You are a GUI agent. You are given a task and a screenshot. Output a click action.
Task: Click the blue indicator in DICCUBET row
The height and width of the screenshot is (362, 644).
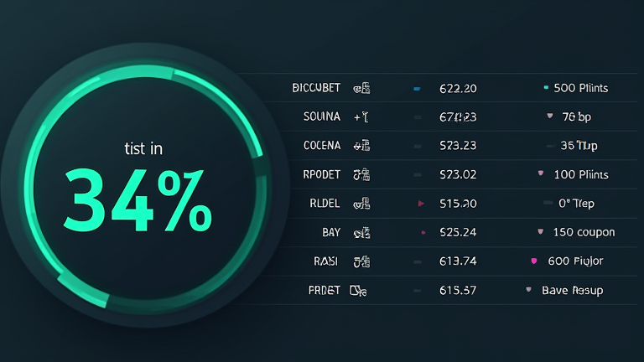[x=417, y=89]
